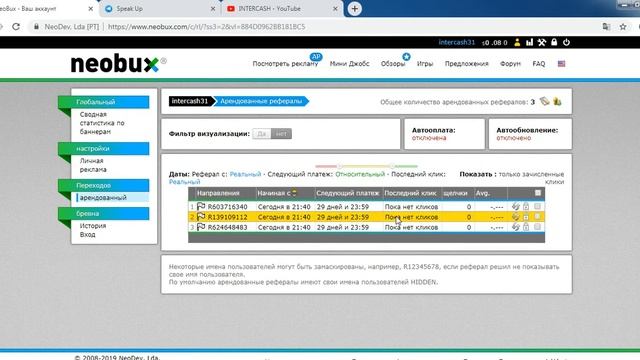Bookmark this page with star icon
Screen dimensions: 640x360
pos(623,27)
